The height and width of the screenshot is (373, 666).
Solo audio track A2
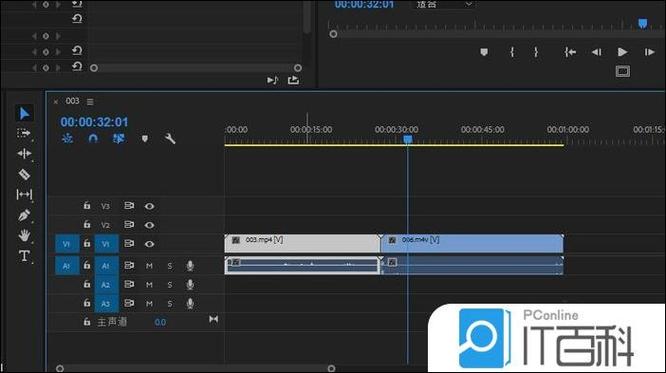170,285
